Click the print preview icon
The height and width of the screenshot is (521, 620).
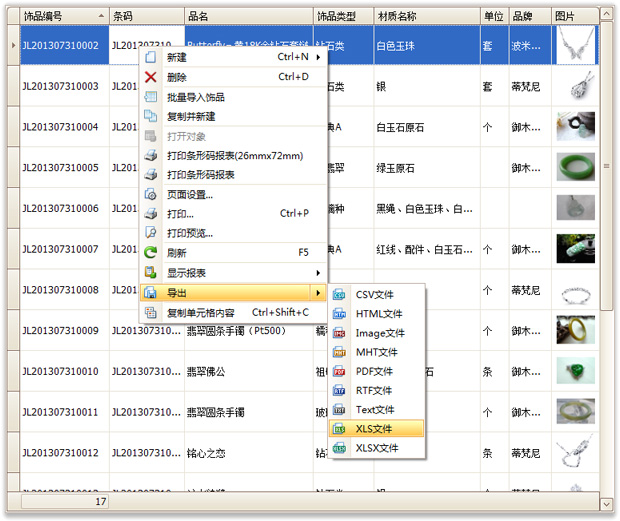click(151, 233)
